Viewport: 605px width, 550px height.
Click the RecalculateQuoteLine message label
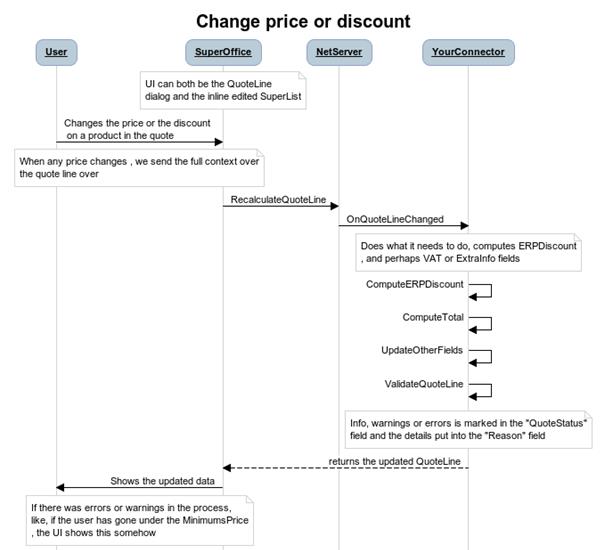278,200
